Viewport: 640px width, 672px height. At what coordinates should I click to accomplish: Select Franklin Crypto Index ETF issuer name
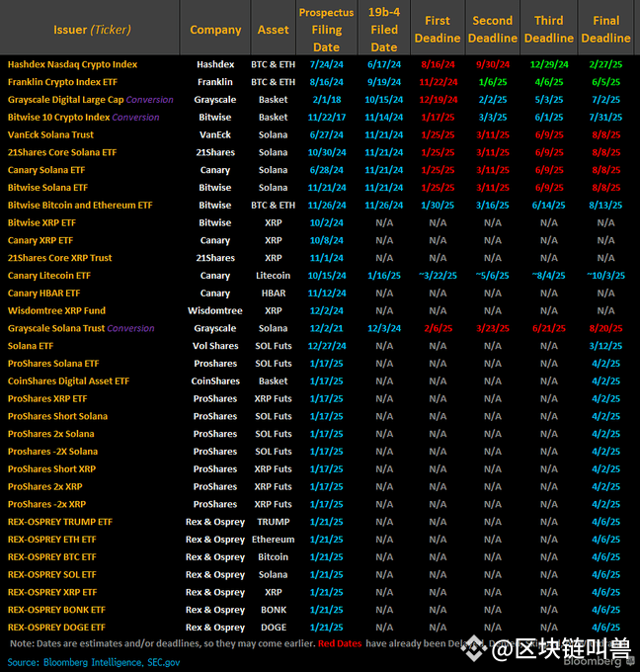pos(62,82)
